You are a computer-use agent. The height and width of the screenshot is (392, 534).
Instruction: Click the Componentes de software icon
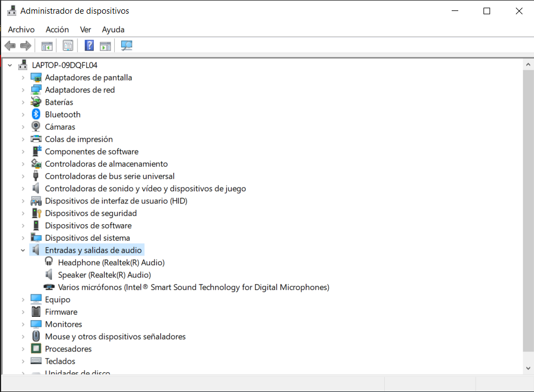(36, 151)
